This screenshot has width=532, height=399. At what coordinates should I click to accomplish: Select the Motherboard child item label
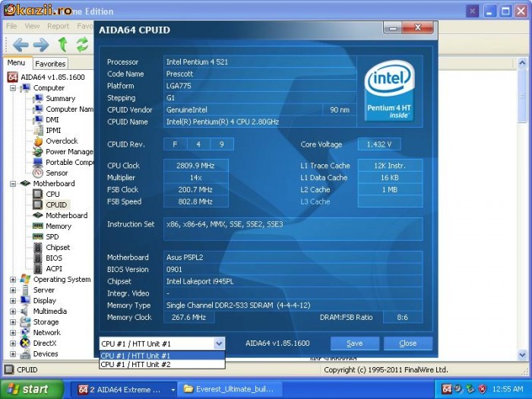67,215
